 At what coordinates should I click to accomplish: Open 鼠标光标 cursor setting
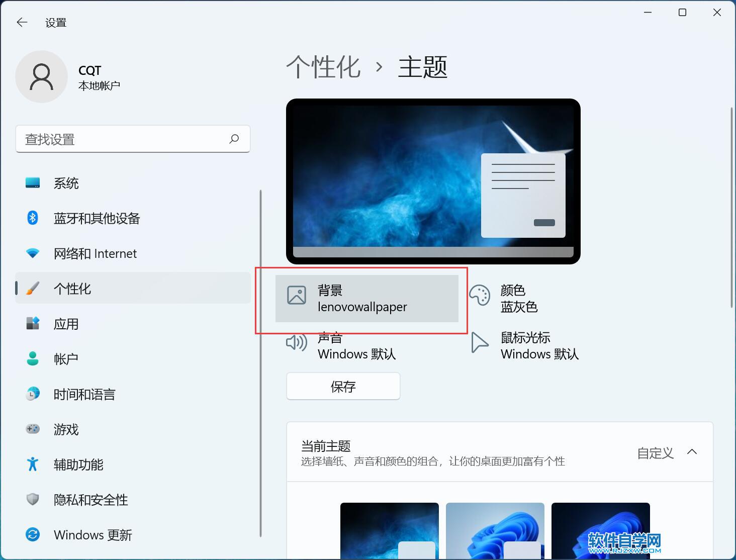pyautogui.click(x=539, y=346)
